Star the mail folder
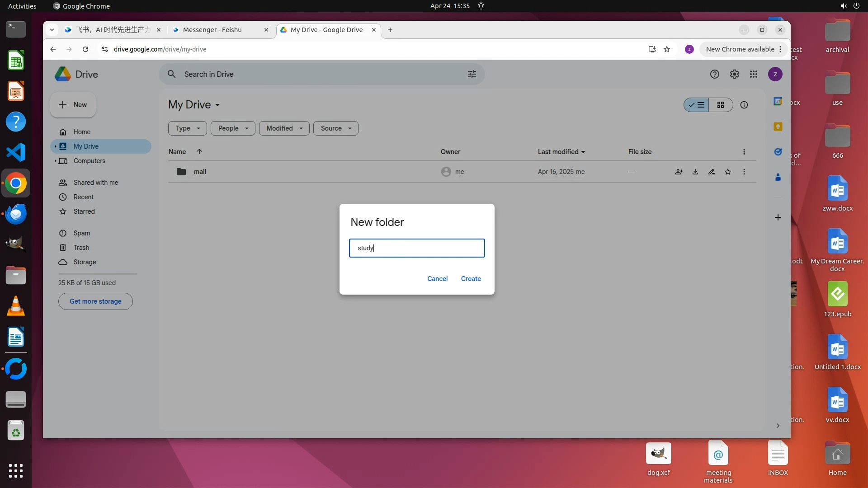The width and height of the screenshot is (868, 488). point(728,172)
